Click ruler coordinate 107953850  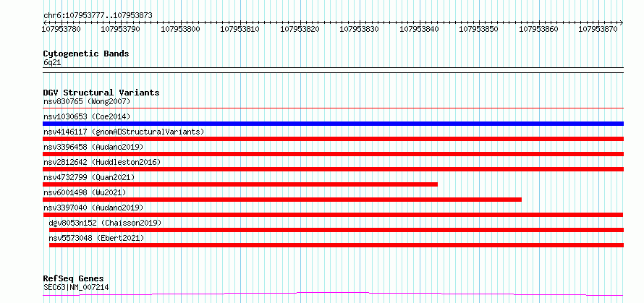(x=478, y=29)
